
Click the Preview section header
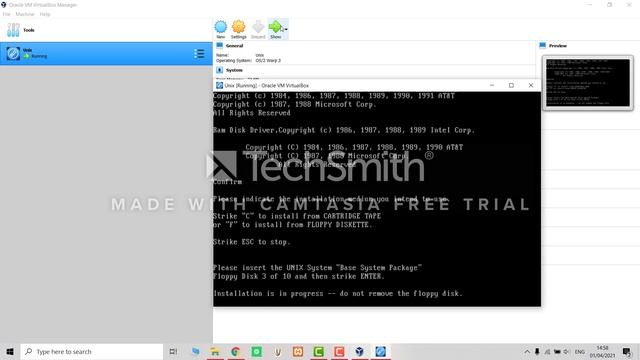pyautogui.click(x=558, y=46)
